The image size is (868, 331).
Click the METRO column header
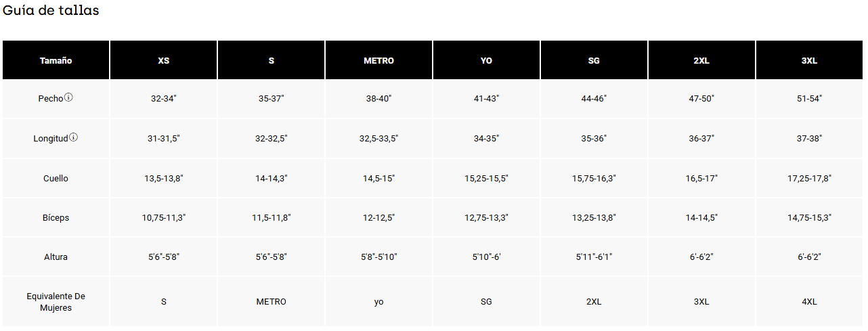(378, 60)
